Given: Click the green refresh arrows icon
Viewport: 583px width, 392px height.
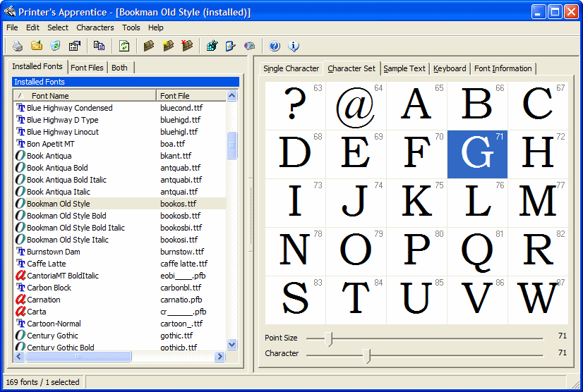Looking at the screenshot, I should [x=124, y=46].
